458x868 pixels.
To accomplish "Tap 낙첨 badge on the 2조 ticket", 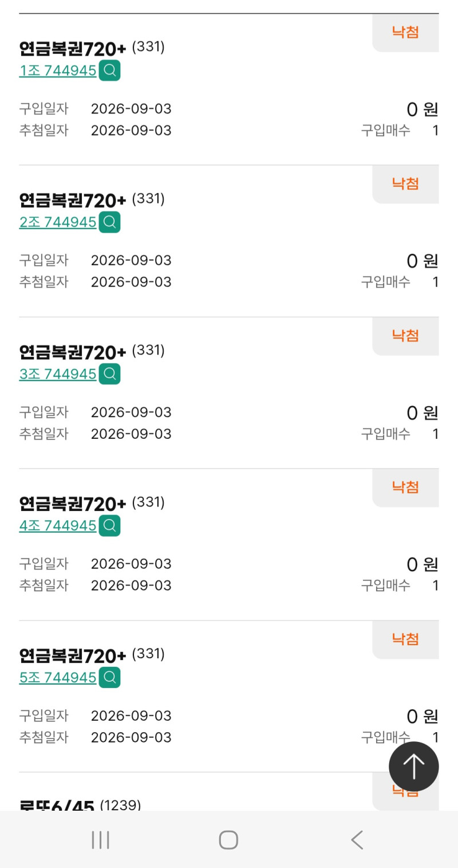I will (405, 184).
